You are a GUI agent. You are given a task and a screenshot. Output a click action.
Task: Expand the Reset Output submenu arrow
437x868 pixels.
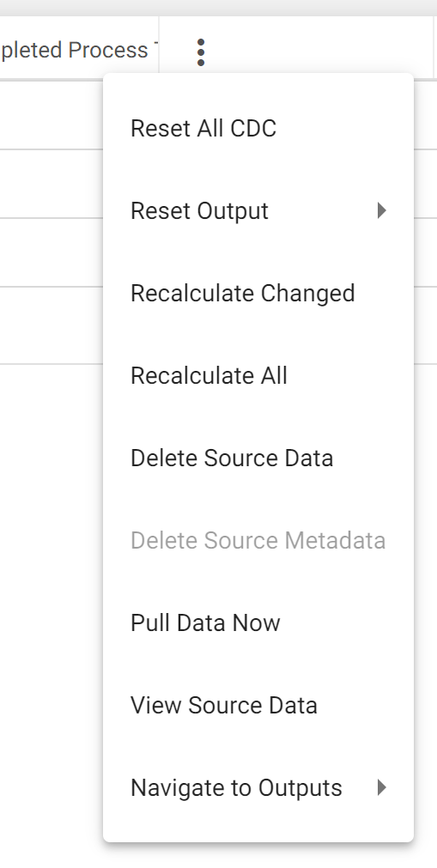(381, 210)
